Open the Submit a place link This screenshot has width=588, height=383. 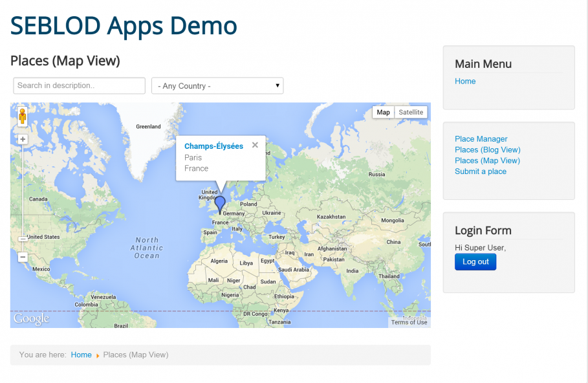[x=481, y=171]
